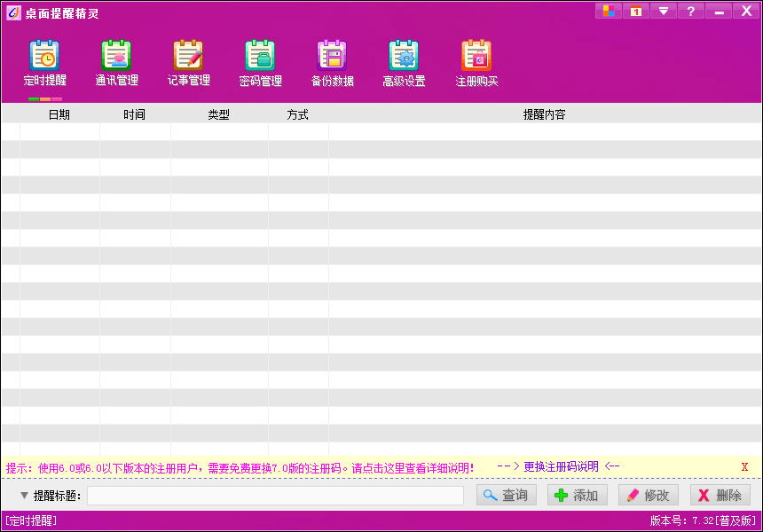Open 通讯管理 contacts management icon
The width and height of the screenshot is (763, 532).
[x=116, y=63]
